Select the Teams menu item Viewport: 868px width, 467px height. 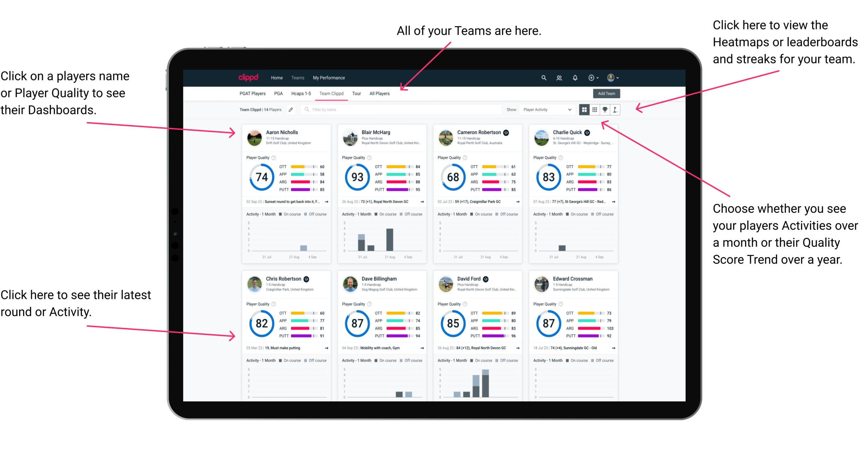(x=298, y=78)
